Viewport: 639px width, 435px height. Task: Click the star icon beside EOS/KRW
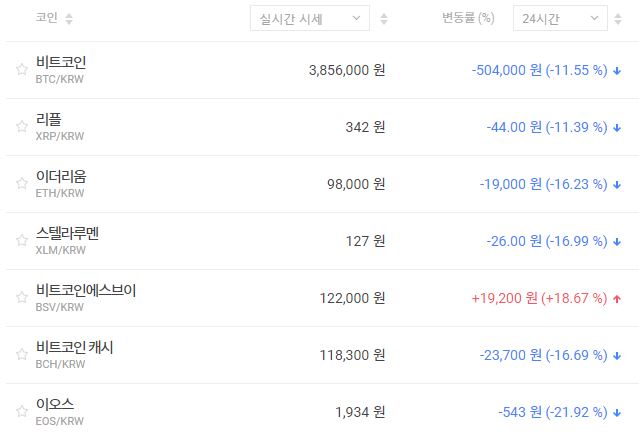(x=21, y=412)
